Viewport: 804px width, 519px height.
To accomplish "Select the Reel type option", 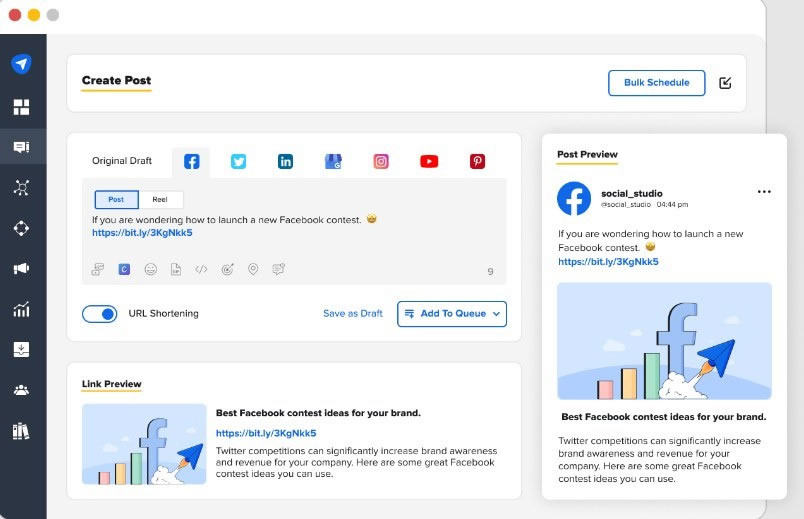I will [x=160, y=199].
